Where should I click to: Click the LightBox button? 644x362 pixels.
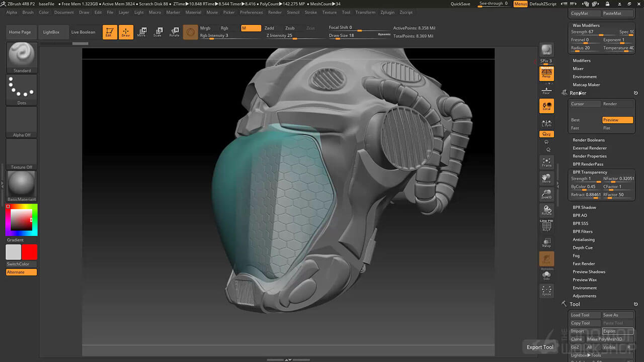click(51, 32)
